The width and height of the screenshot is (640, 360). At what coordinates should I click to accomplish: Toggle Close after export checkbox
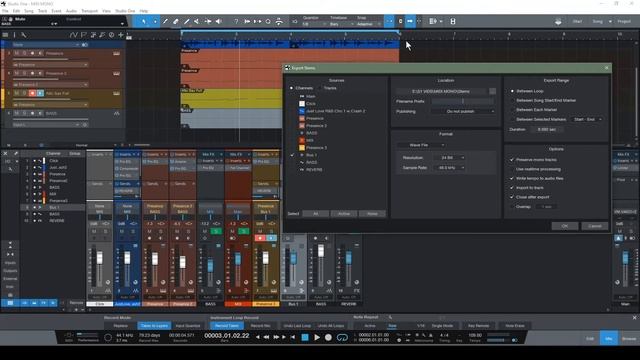(x=512, y=197)
